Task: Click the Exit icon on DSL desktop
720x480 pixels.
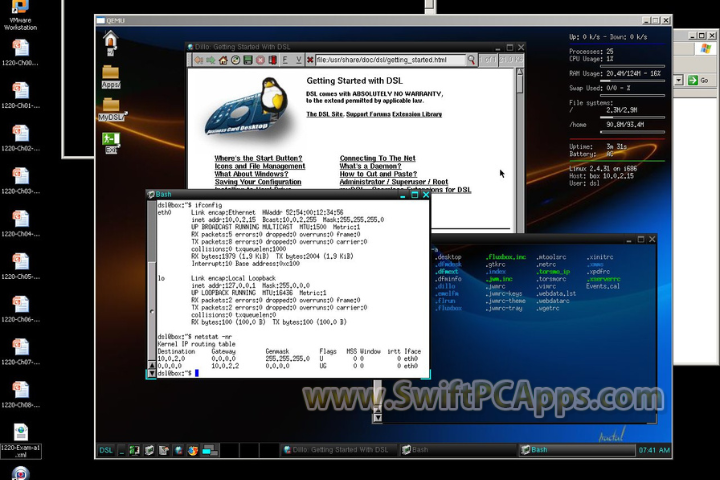Action: [x=111, y=143]
